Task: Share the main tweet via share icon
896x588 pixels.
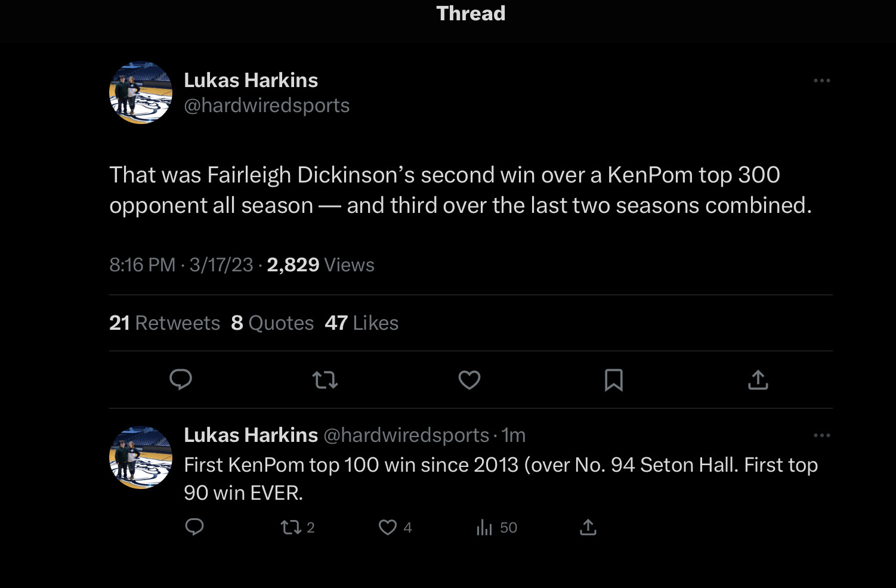Action: click(x=758, y=379)
